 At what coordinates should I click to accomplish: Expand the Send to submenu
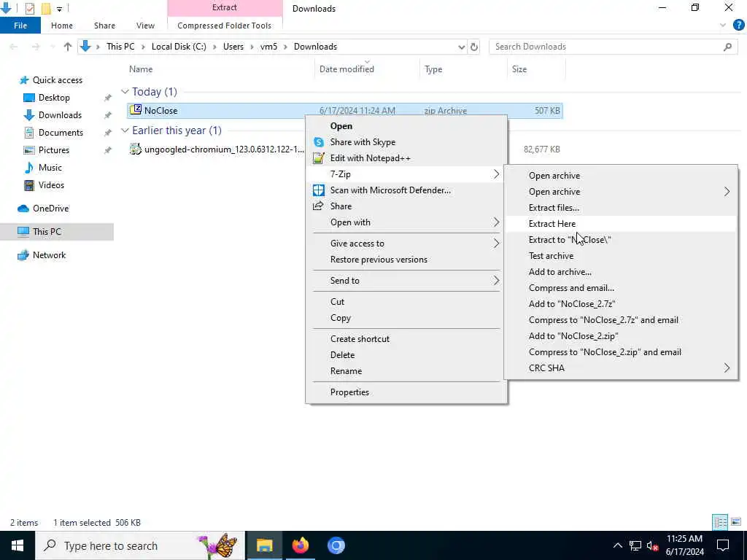point(406,281)
